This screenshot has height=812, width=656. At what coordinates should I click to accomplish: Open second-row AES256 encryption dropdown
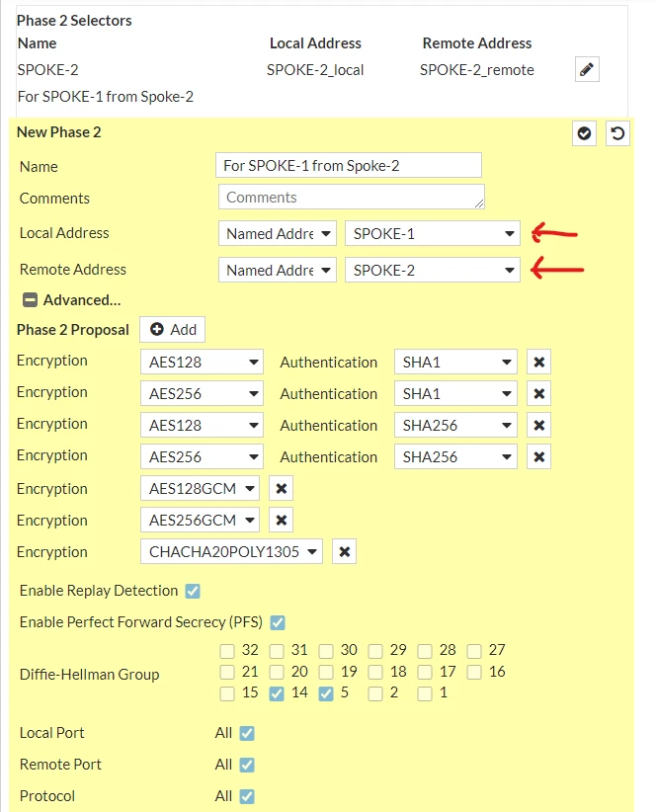[202, 393]
